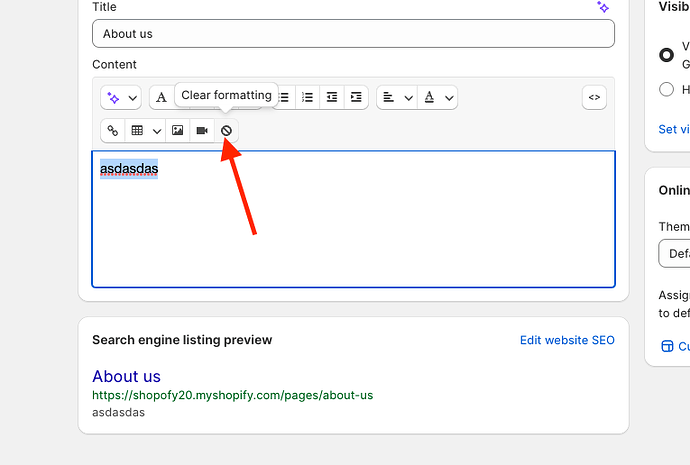Click the sparkle icon beside Title
The width and height of the screenshot is (690, 465).
(x=603, y=7)
